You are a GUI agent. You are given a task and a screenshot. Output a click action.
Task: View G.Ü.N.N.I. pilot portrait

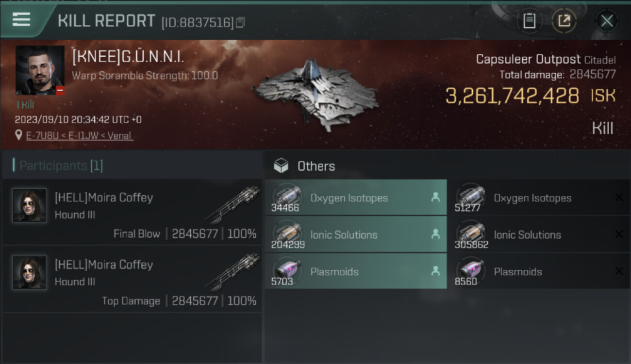[40, 70]
